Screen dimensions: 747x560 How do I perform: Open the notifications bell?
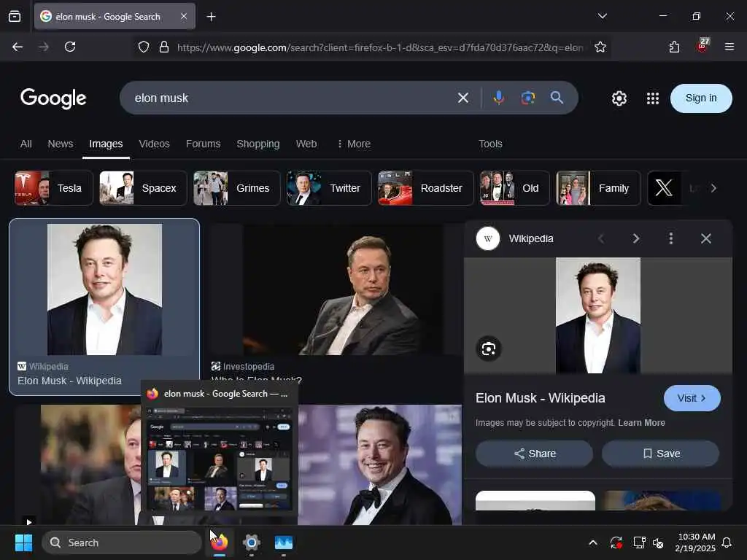click(x=727, y=542)
